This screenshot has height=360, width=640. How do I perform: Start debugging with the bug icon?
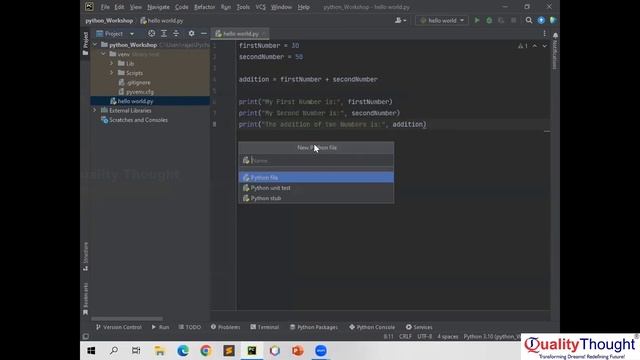(489, 20)
